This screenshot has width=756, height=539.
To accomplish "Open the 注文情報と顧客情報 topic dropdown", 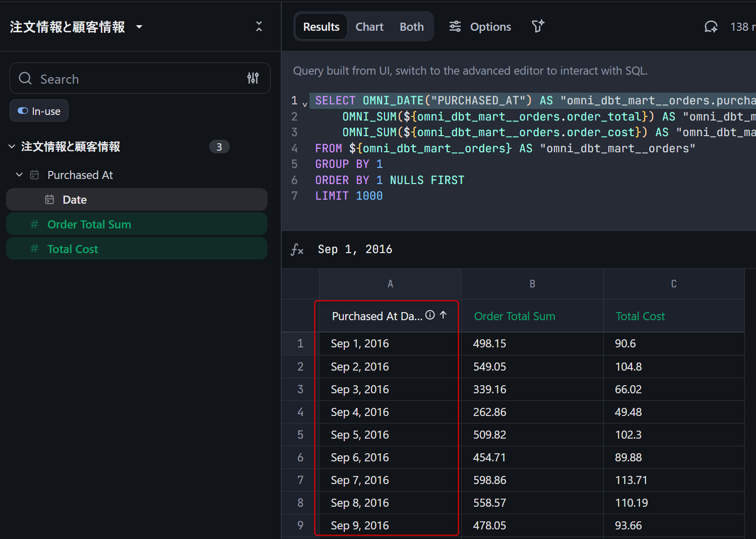I will (x=139, y=27).
